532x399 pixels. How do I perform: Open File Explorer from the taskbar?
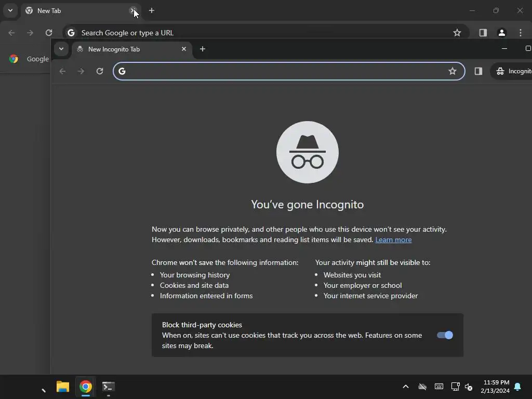[63, 387]
